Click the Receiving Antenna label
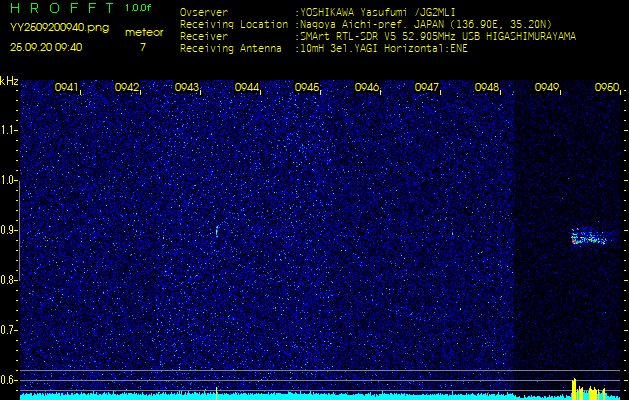629x400 pixels. (231, 49)
